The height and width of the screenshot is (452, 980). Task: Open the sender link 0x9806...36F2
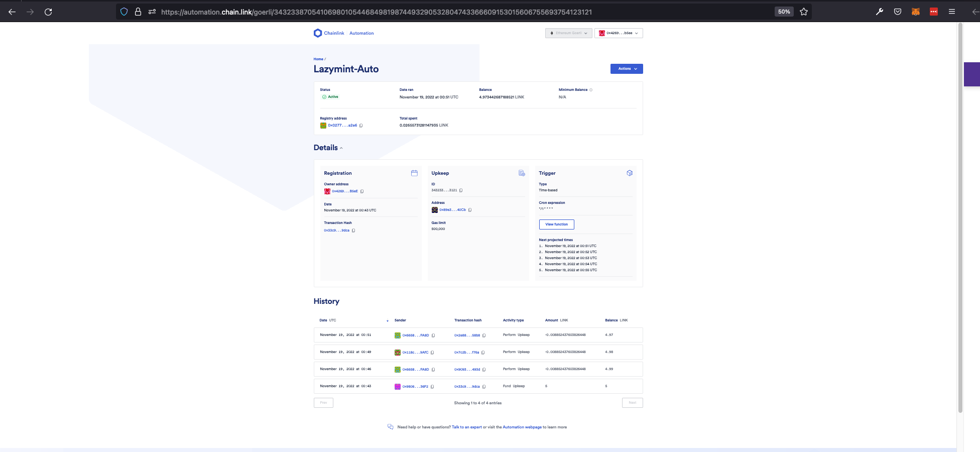[x=415, y=387]
